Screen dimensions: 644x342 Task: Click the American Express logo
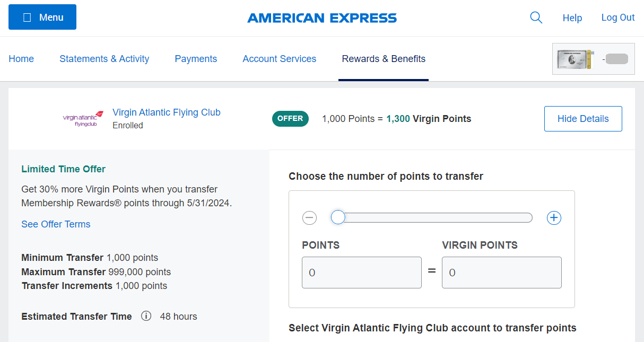(x=322, y=18)
